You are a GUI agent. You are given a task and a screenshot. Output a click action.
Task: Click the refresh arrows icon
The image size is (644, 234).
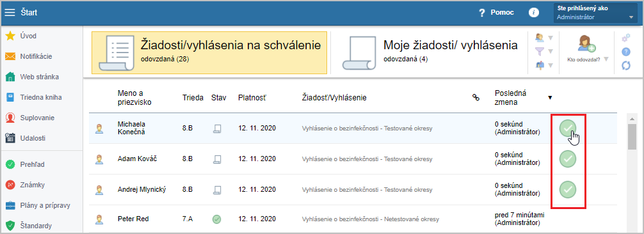click(x=626, y=65)
